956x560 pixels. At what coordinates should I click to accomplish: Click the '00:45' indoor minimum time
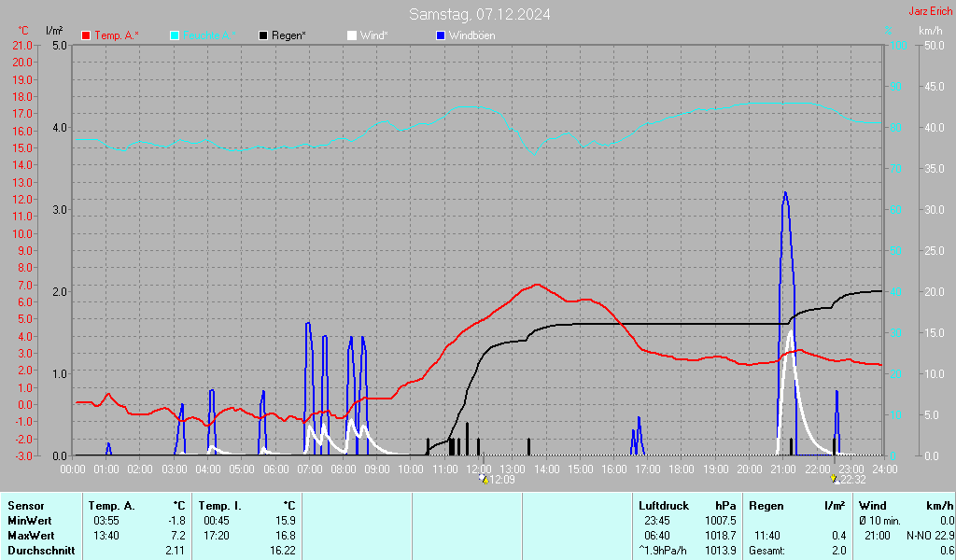217,521
